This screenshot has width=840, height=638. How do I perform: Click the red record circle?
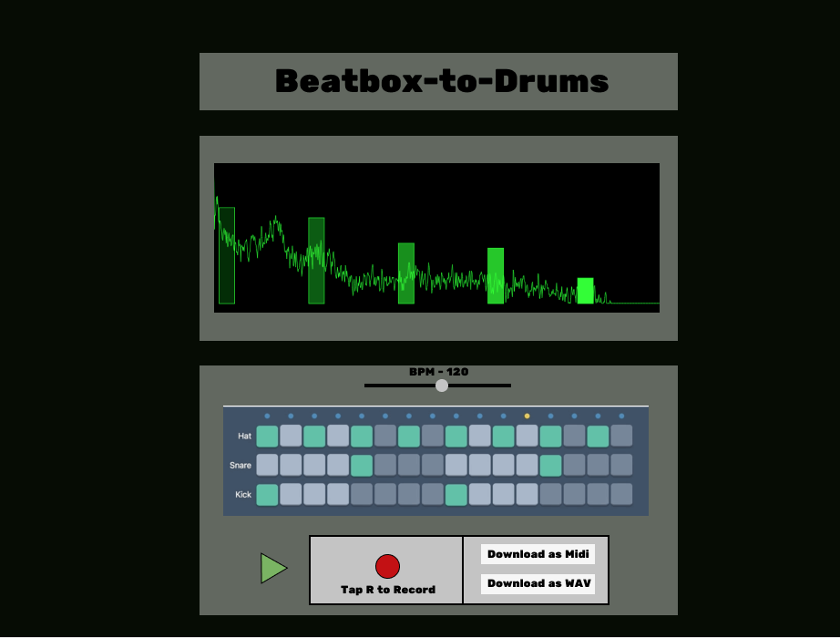coord(387,566)
